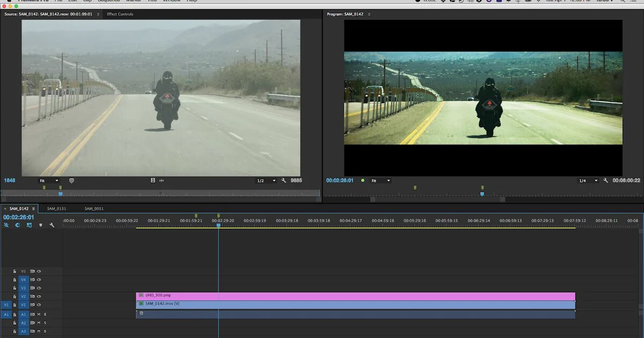
Task: Select the SAM_0142.mov [V] clip
Action: click(356, 305)
